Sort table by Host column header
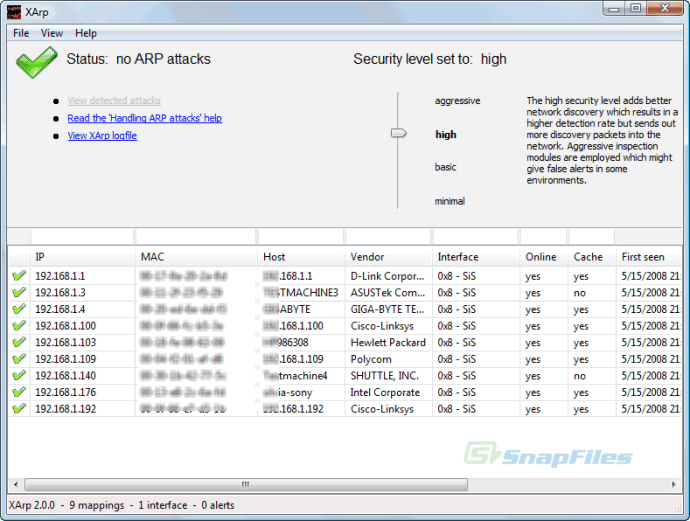The image size is (690, 521). point(301,257)
